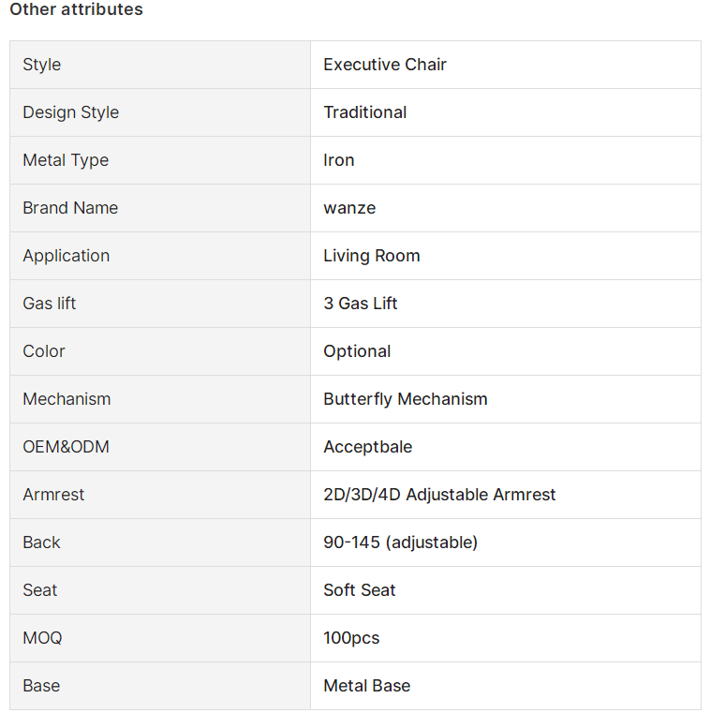
Task: Click the "OEM&ODM" attribute label
Action: pyautogui.click(x=66, y=447)
